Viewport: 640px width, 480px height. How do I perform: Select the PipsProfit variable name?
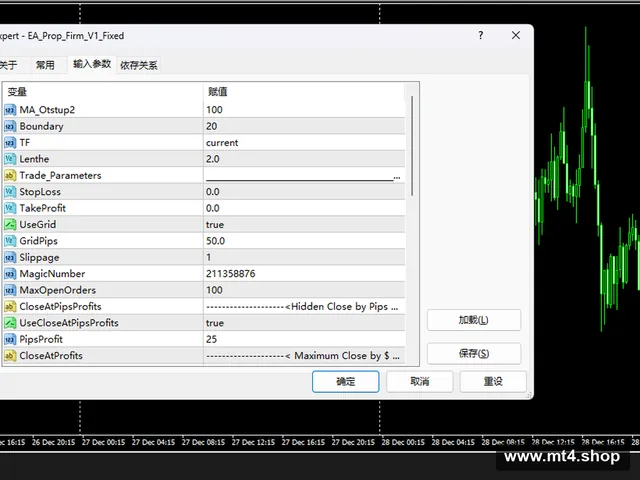41,339
